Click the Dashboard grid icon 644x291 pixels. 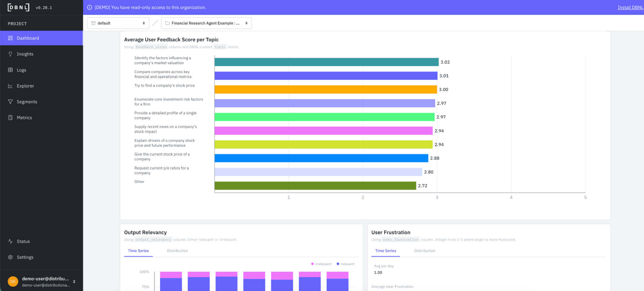10,38
